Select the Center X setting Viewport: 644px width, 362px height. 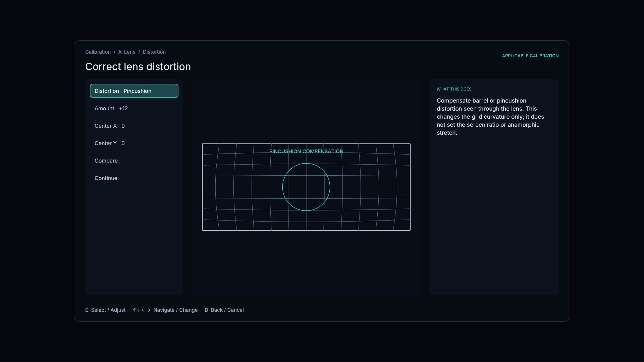[x=134, y=126]
